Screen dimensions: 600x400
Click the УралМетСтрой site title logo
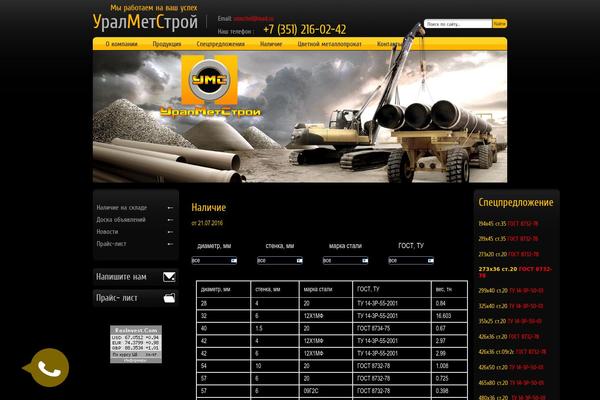click(145, 22)
